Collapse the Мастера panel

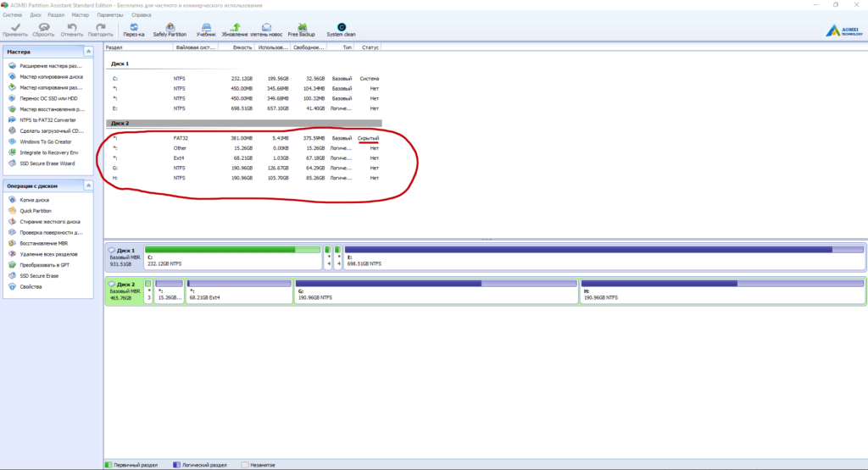(x=88, y=53)
